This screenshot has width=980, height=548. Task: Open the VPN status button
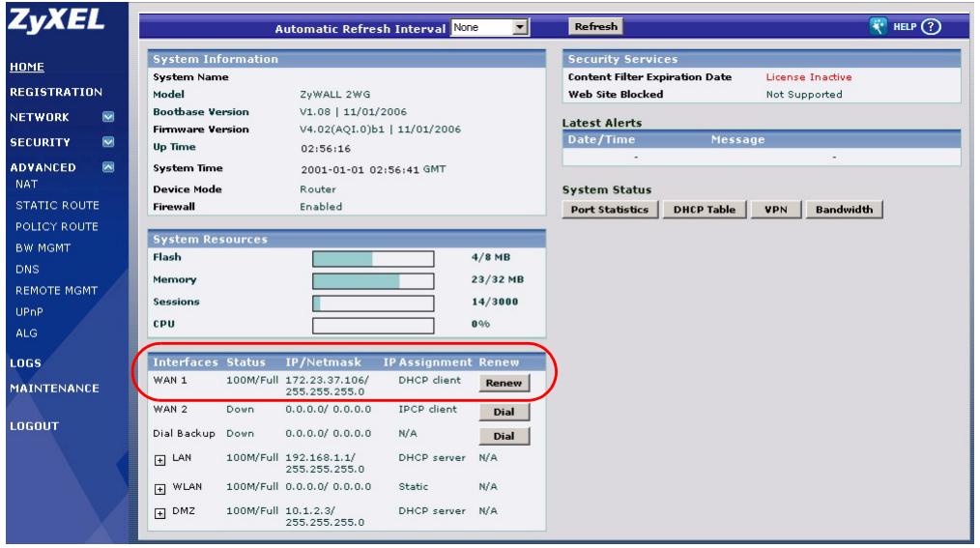pyautogui.click(x=776, y=210)
